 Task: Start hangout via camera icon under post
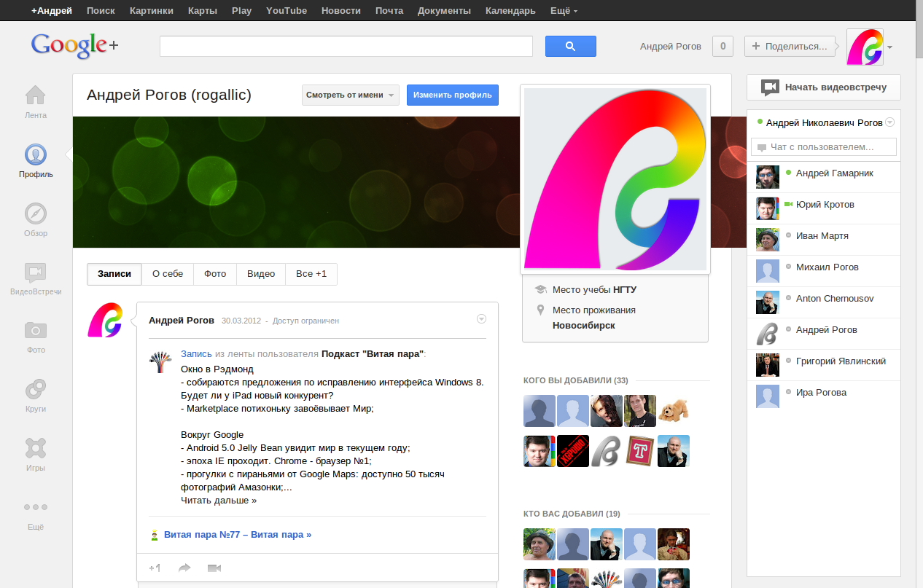[214, 568]
